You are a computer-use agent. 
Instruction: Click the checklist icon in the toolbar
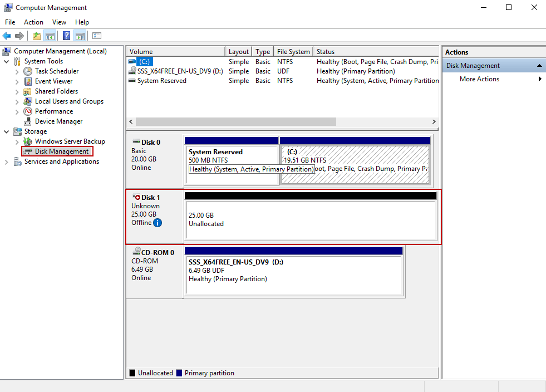pos(96,35)
